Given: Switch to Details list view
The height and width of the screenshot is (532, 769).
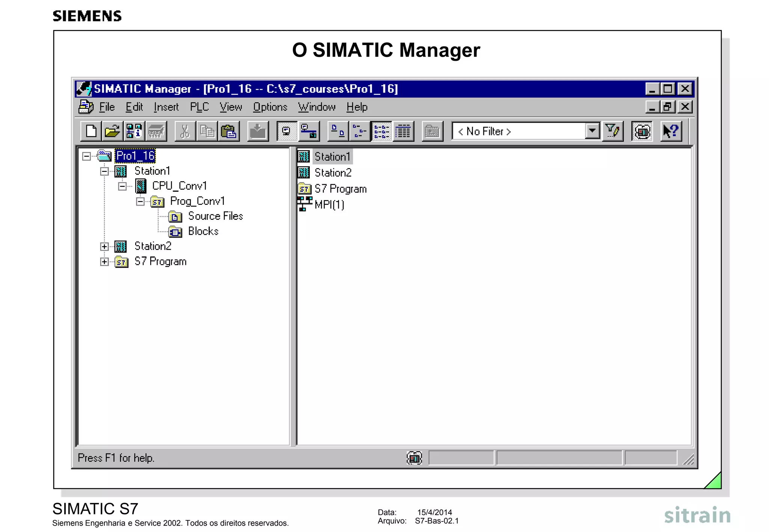Looking at the screenshot, I should [x=403, y=131].
